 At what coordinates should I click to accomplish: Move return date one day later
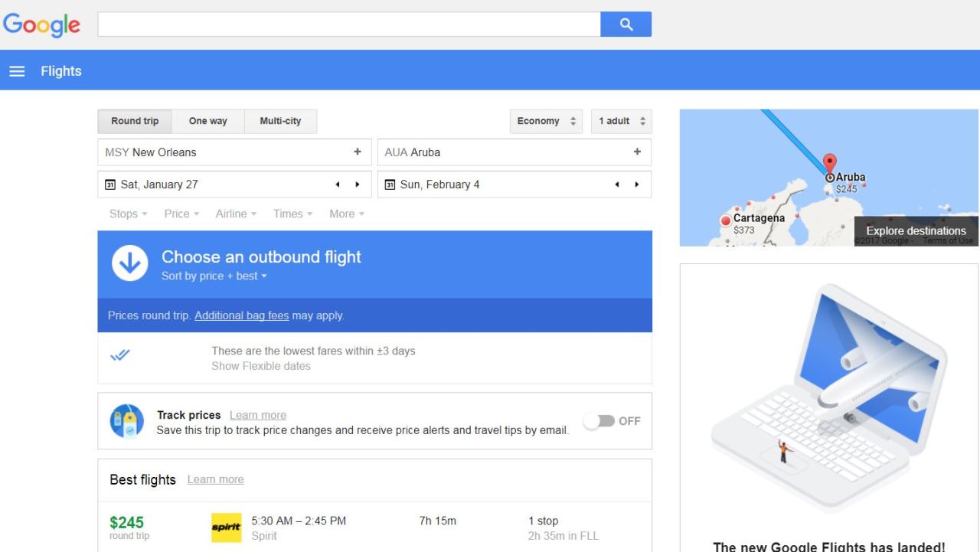click(637, 185)
